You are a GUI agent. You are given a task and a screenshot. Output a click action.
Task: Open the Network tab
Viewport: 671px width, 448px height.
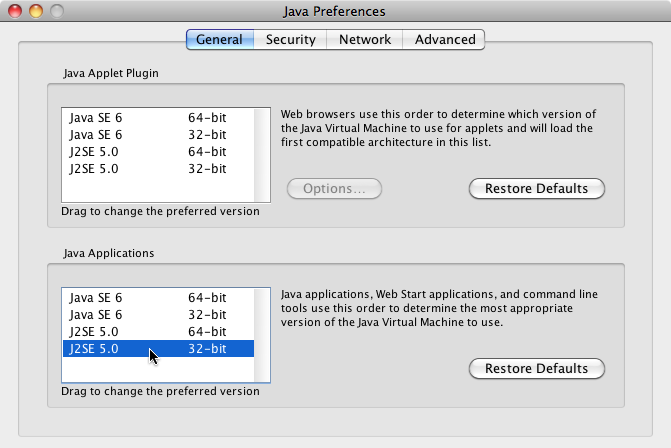tap(365, 39)
